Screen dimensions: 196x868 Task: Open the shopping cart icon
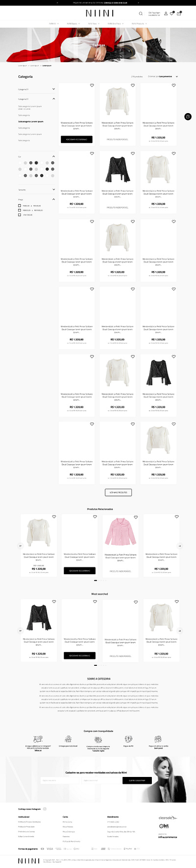pos(179,13)
